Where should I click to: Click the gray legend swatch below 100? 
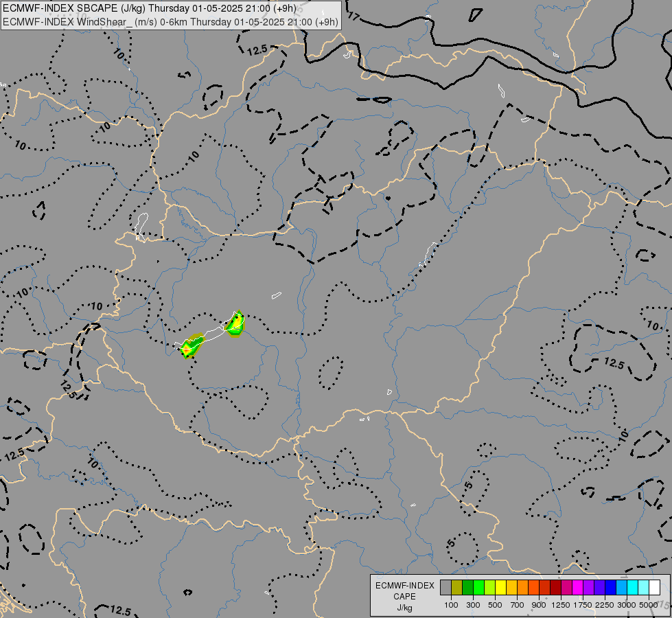pyautogui.click(x=445, y=587)
